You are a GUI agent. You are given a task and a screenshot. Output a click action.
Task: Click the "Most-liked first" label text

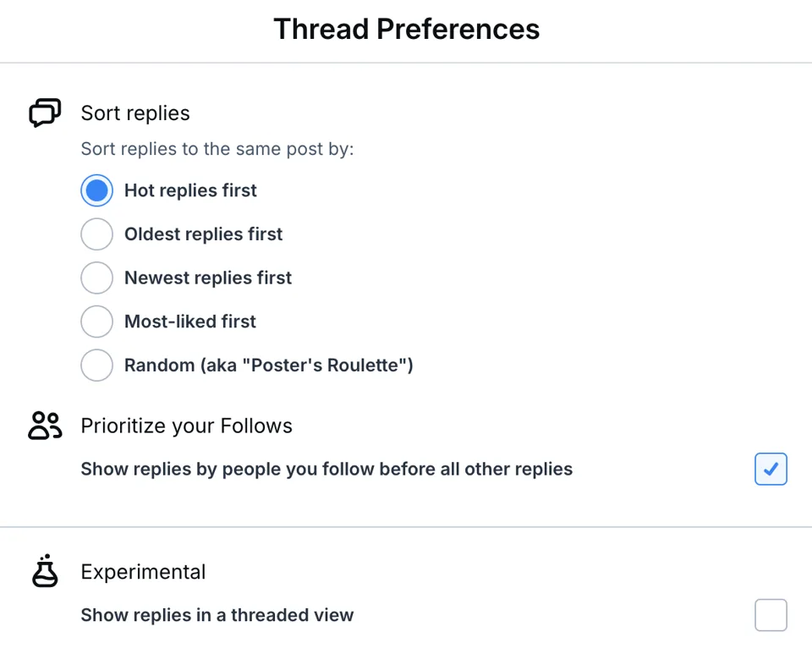pyautogui.click(x=190, y=322)
